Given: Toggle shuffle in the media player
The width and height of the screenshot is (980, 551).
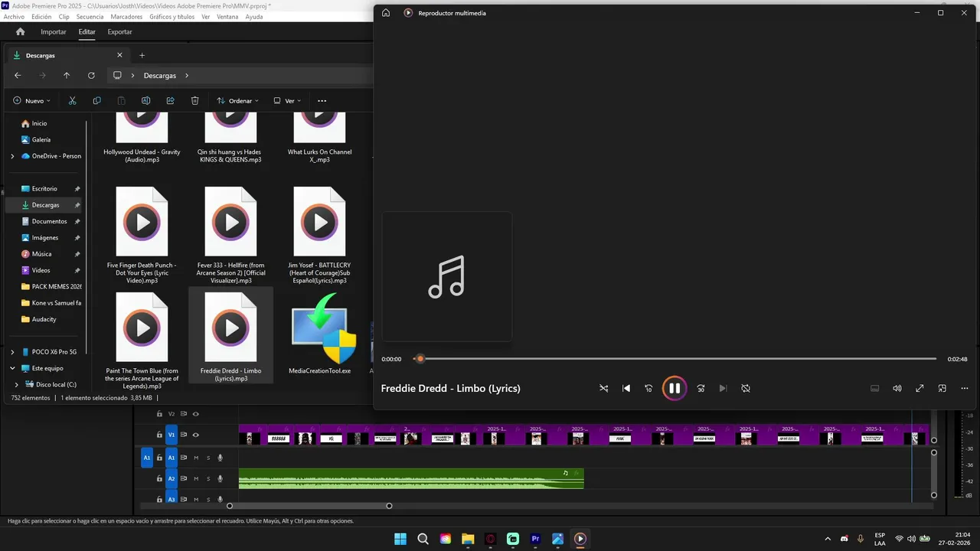Looking at the screenshot, I should (603, 388).
